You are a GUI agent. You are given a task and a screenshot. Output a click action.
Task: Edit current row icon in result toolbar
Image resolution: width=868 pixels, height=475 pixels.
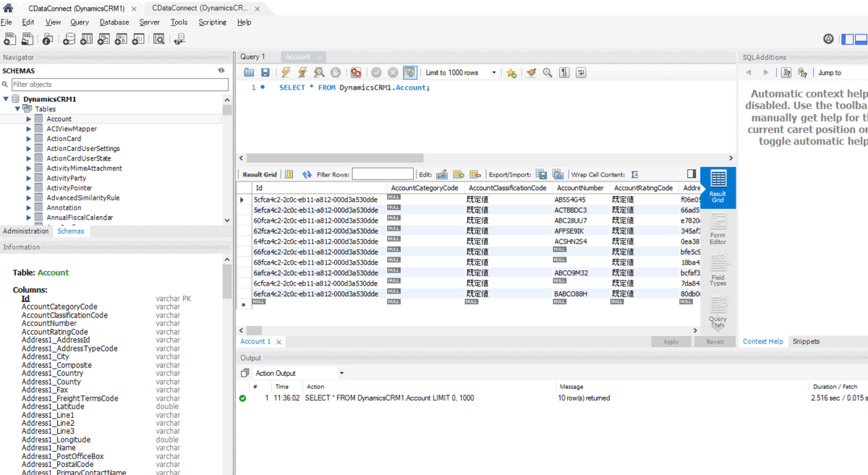tap(442, 174)
